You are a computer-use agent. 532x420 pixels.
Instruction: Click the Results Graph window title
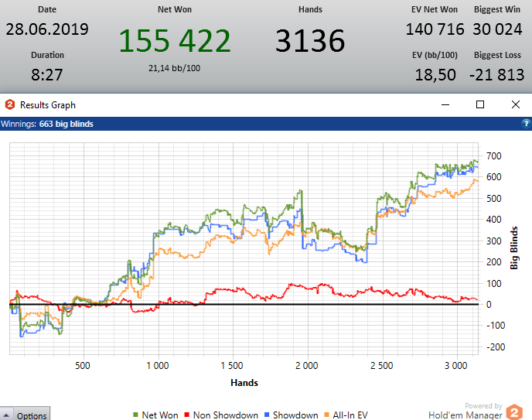[48, 105]
